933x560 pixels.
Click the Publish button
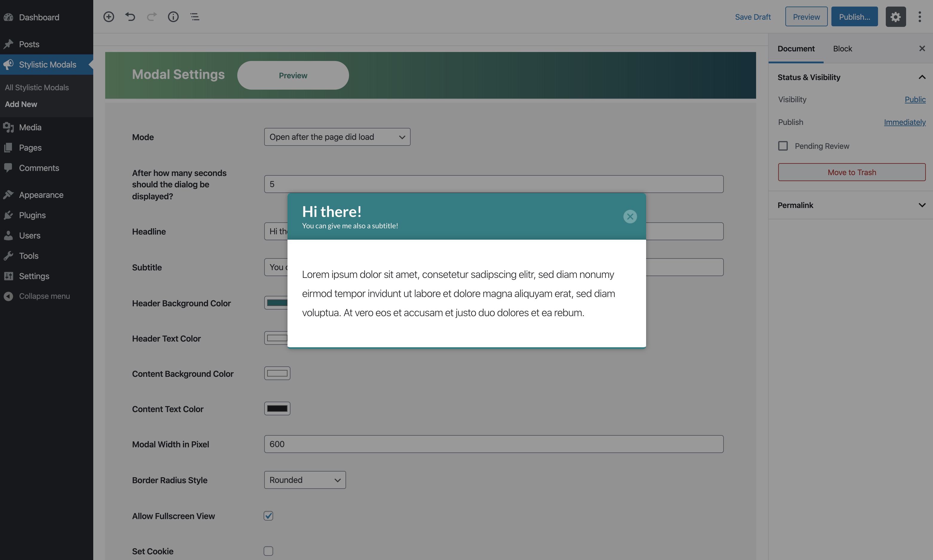tap(854, 17)
